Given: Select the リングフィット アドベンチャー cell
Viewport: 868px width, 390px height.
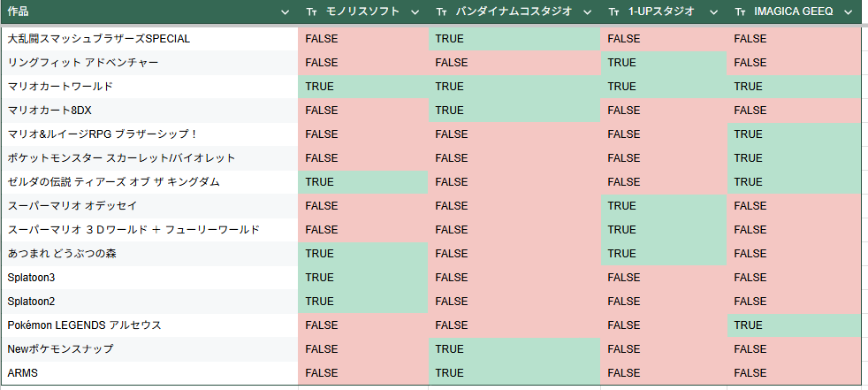Looking at the screenshot, I should coord(149,63).
